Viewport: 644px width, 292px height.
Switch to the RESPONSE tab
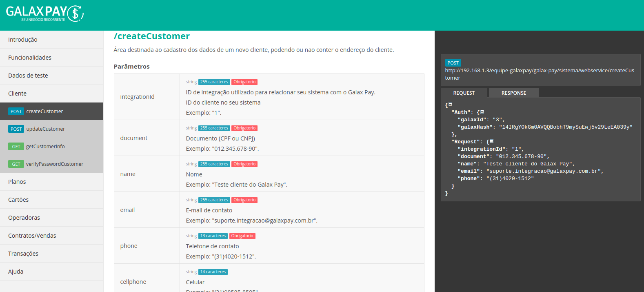(514, 93)
